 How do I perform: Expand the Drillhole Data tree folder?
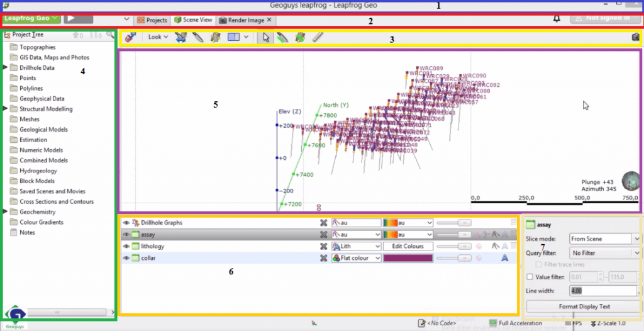coord(6,67)
